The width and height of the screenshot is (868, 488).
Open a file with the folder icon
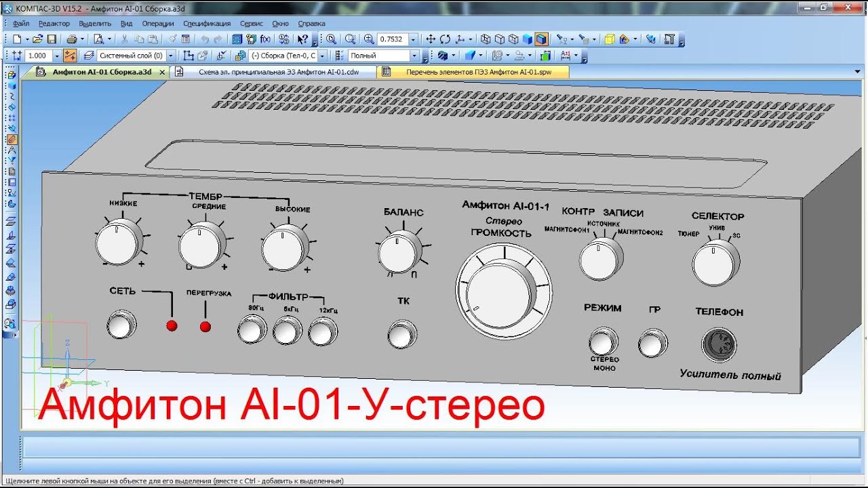pyautogui.click(x=38, y=39)
